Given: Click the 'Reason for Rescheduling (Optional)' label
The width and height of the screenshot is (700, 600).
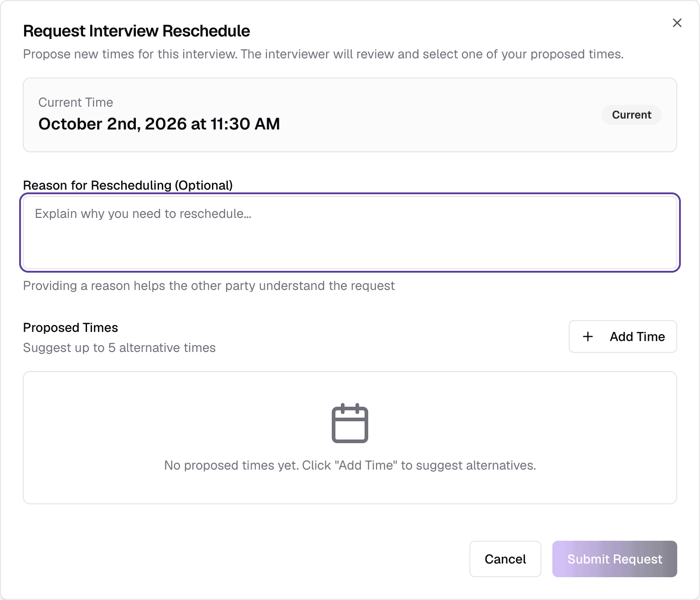Looking at the screenshot, I should 128,185.
